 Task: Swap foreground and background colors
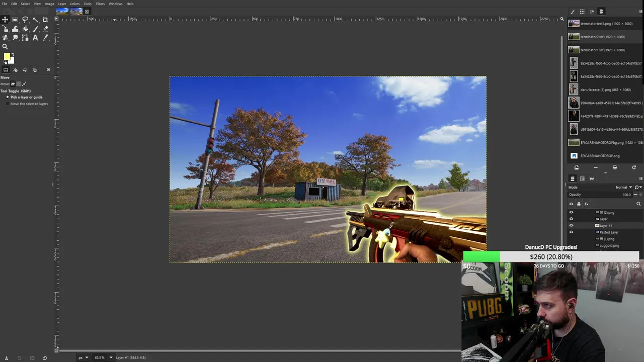click(13, 54)
